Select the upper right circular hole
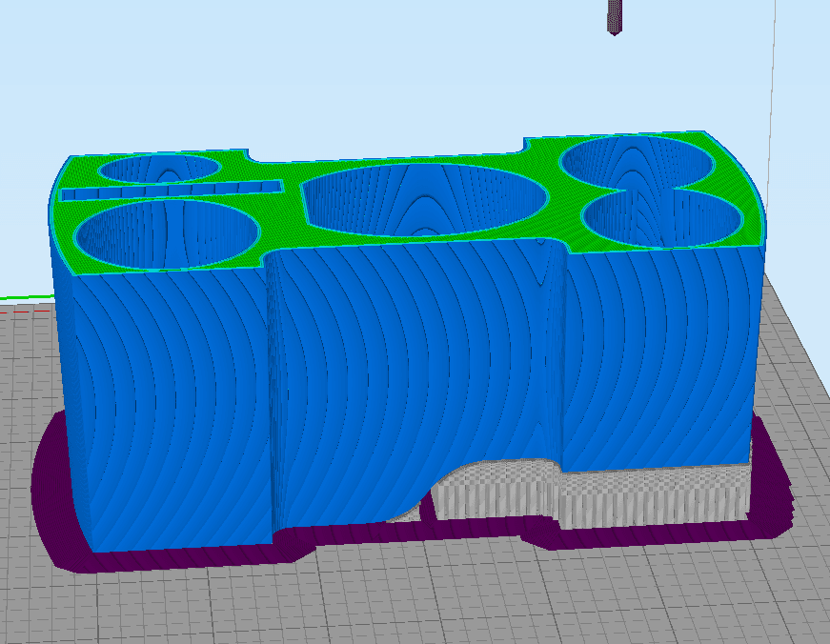Viewport: 830px width, 644px height. pos(638,161)
